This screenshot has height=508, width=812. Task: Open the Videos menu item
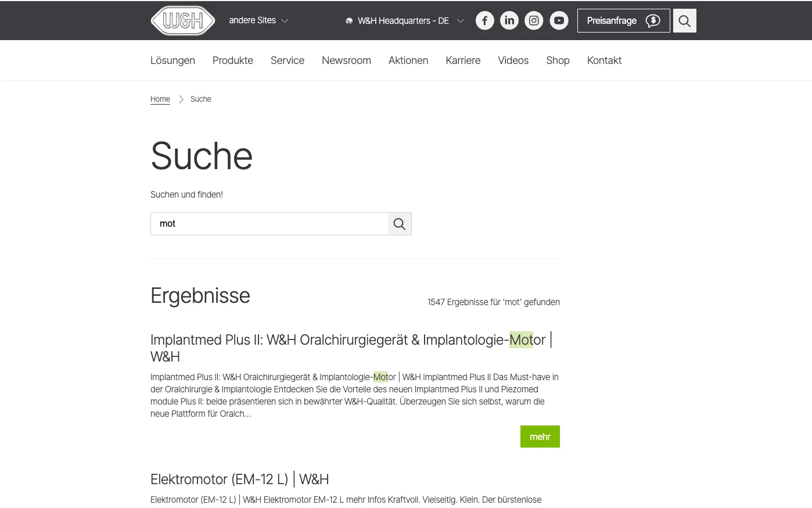(513, 60)
